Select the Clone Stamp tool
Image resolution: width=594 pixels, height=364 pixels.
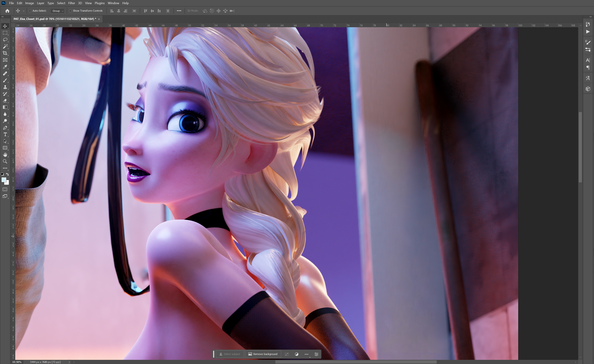[x=5, y=87]
